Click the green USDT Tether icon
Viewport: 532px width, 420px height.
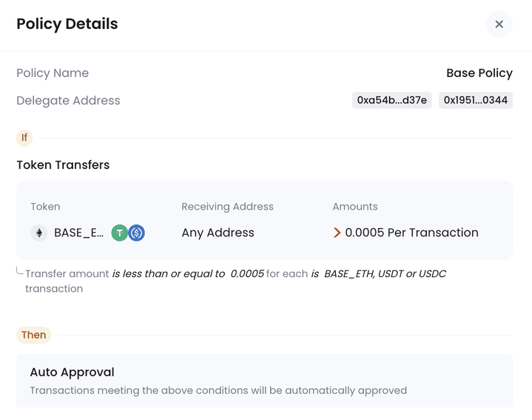click(120, 233)
